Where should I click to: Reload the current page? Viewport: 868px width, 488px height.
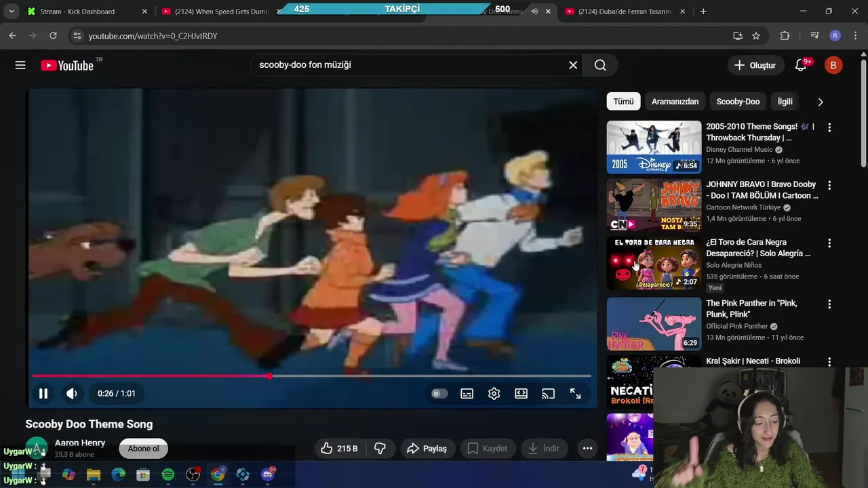(x=53, y=35)
